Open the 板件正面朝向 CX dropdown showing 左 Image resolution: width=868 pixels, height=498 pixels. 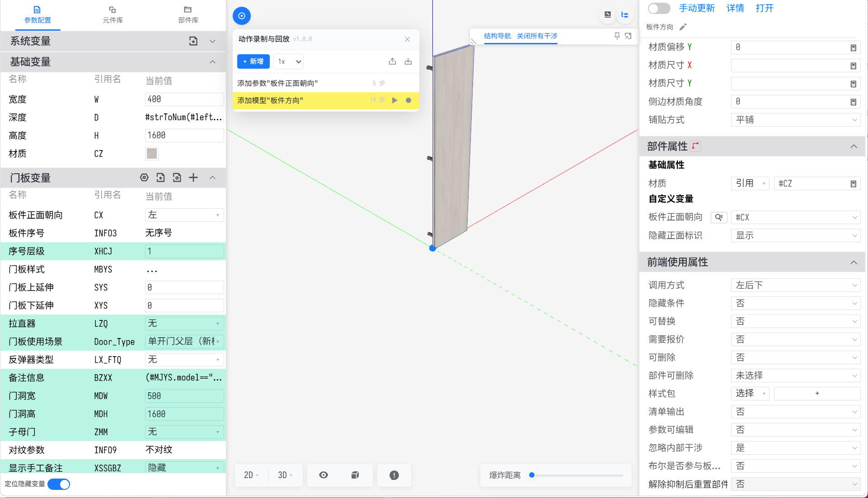click(x=184, y=215)
